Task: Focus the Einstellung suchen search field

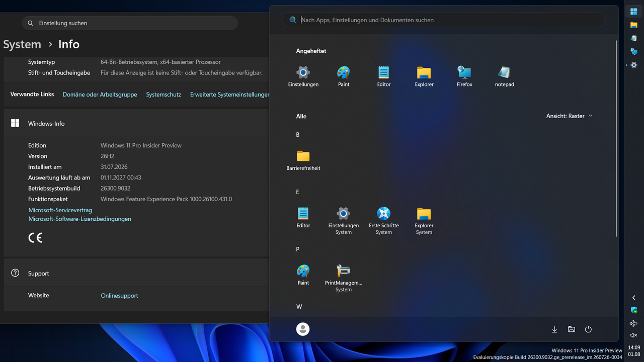Action: (130, 23)
